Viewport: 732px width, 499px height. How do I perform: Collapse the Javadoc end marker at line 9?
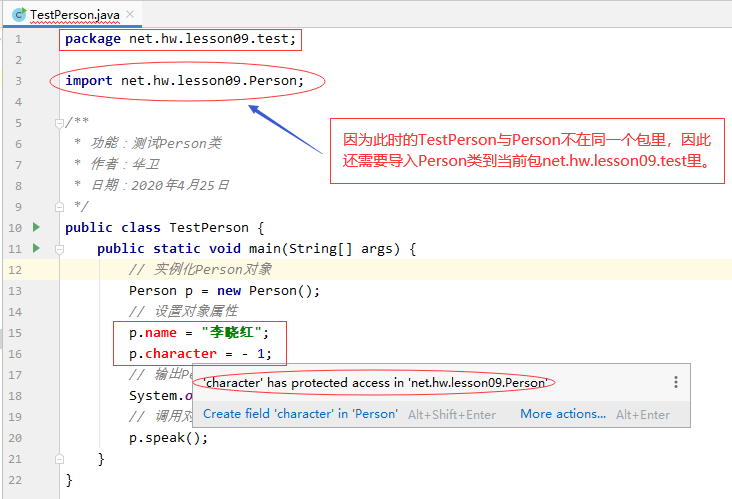click(x=59, y=207)
